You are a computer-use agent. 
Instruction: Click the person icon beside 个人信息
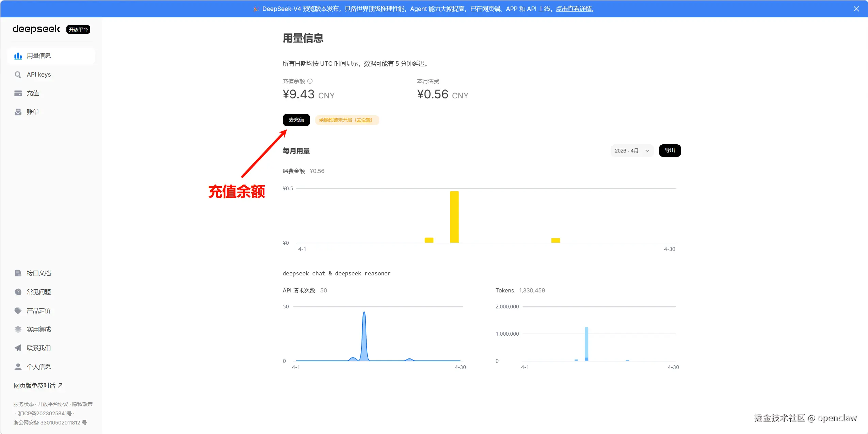[18, 367]
